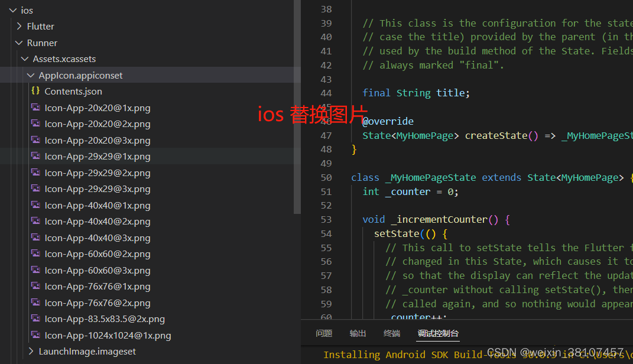Image resolution: width=633 pixels, height=364 pixels.
Task: Select Icon-App-29x29@1x.png in explorer
Action: (x=98, y=157)
